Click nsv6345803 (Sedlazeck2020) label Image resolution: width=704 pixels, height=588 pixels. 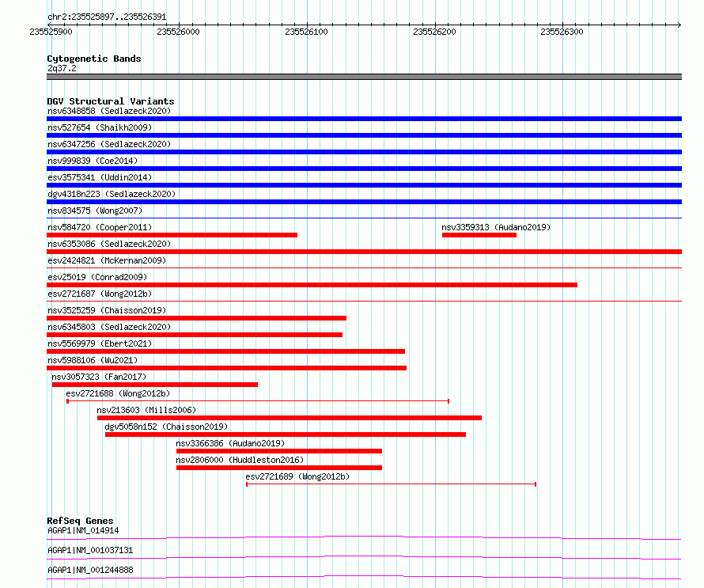pos(109,327)
